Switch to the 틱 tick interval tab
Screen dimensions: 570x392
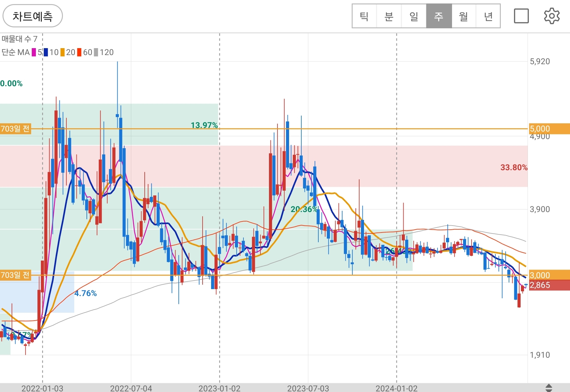364,16
